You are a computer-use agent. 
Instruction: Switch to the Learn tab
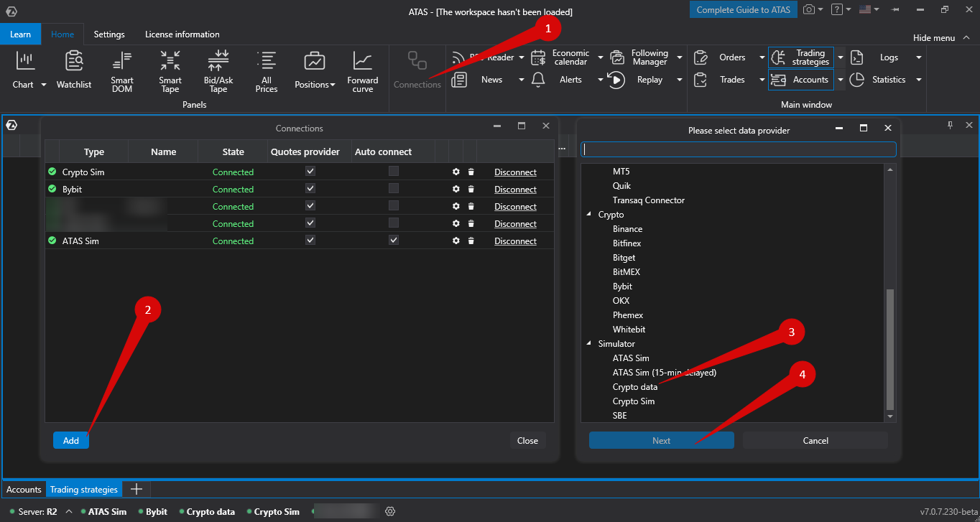point(21,34)
